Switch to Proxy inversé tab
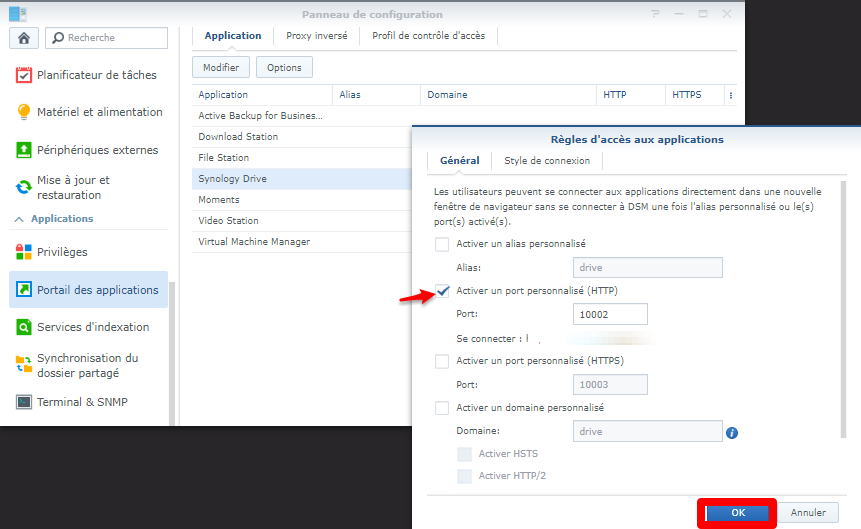861x529 pixels. tap(316, 36)
